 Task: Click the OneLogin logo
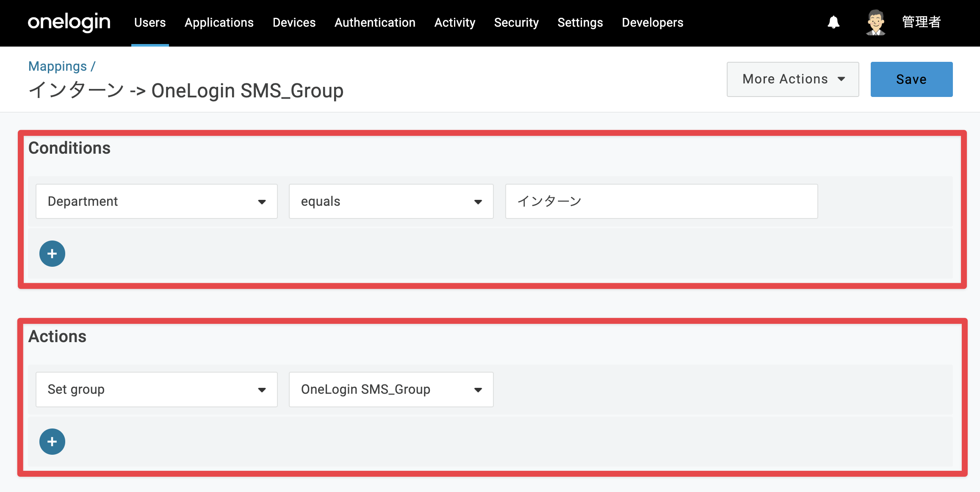tap(69, 22)
